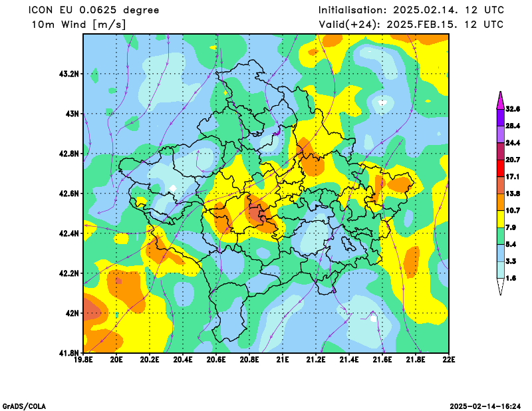Click the 13.8 colorbar value
Image resolution: width=532 pixels, height=411 pixels.
[x=513, y=194]
